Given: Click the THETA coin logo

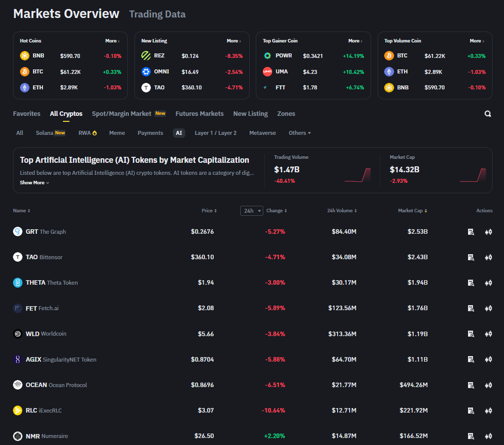Looking at the screenshot, I should [17, 282].
